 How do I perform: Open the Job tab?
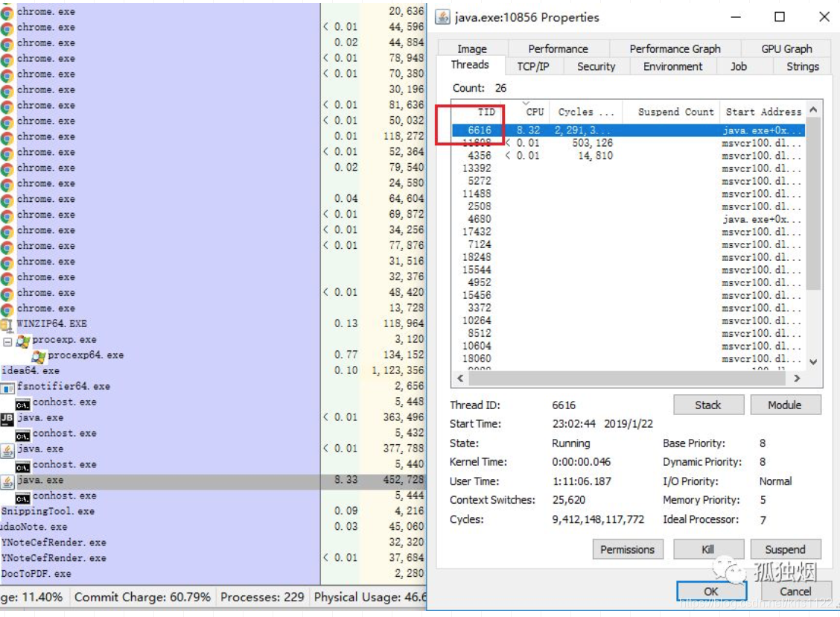coord(738,66)
